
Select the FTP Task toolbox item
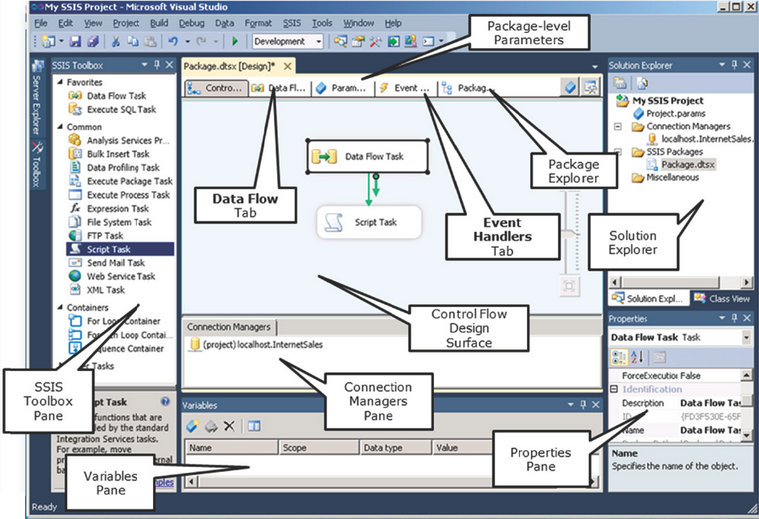click(x=96, y=236)
